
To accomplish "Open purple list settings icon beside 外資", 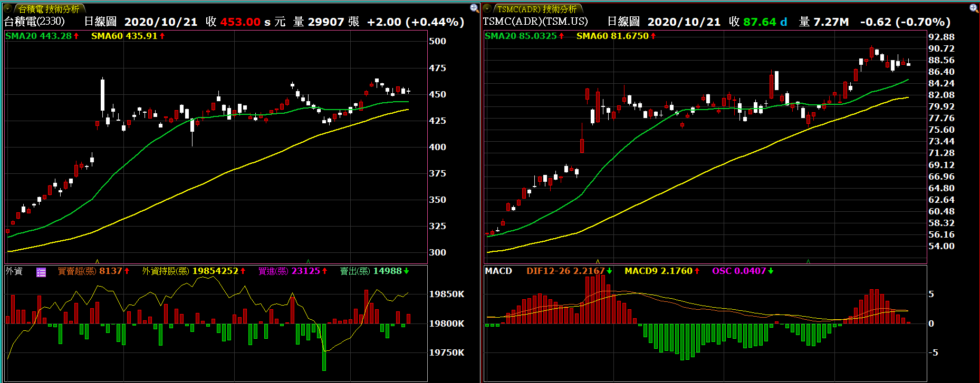I will pos(41,272).
